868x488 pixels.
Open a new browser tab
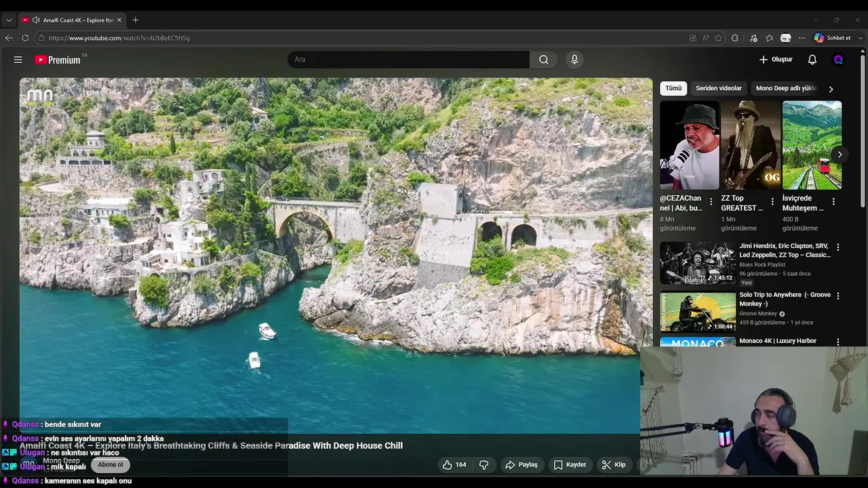135,20
